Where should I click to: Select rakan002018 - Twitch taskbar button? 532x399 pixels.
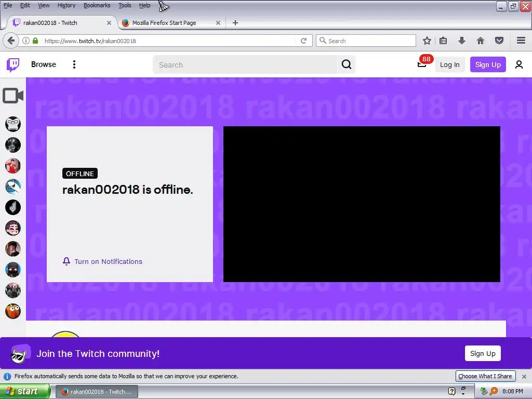point(97,392)
